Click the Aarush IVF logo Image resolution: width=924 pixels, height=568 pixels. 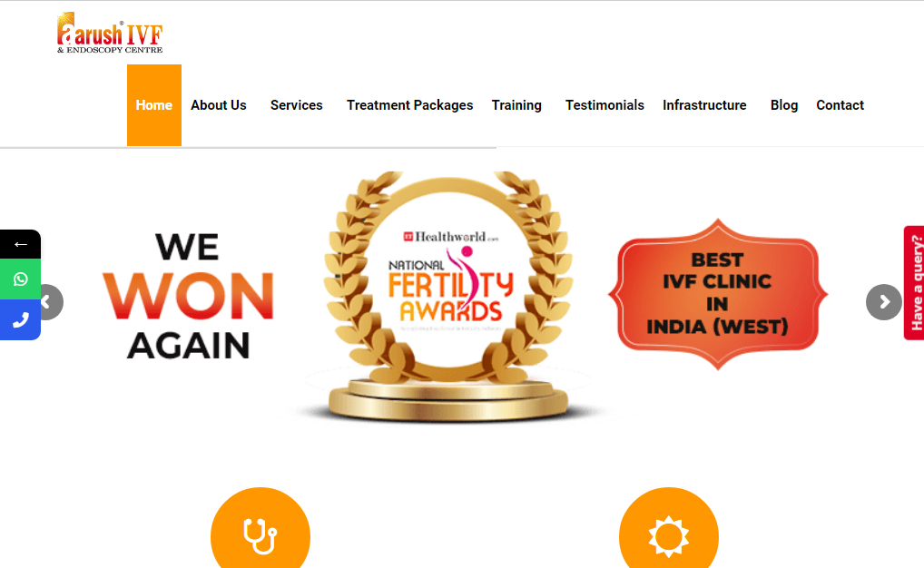[x=110, y=33]
